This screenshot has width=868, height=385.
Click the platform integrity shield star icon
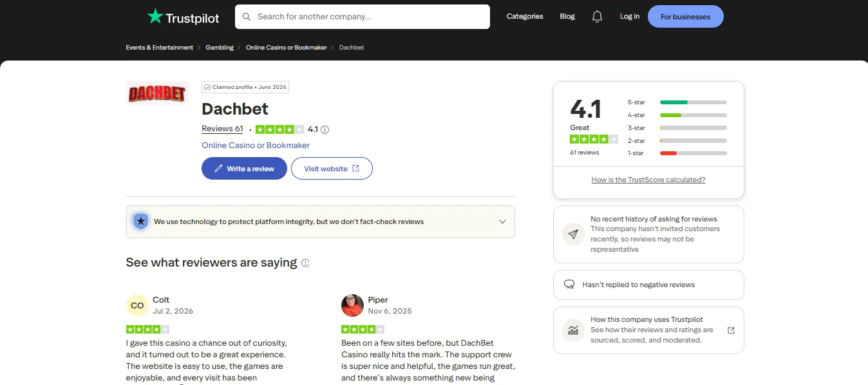140,221
